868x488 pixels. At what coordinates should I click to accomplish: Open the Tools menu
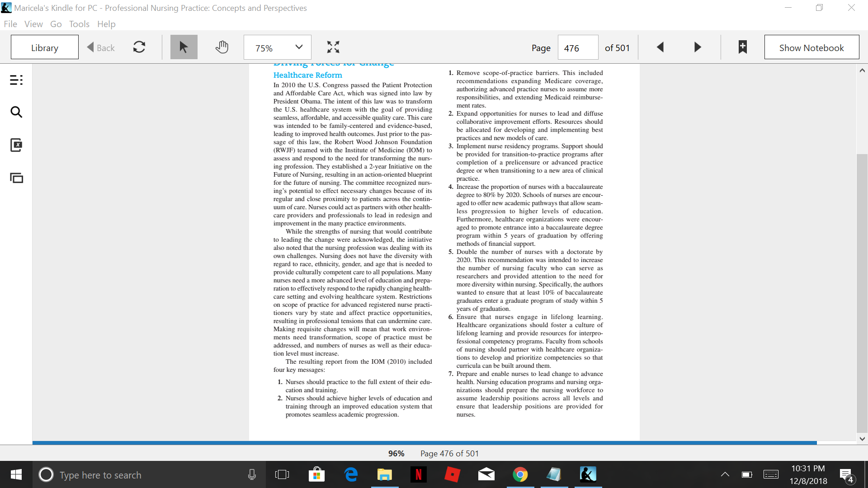(79, 24)
